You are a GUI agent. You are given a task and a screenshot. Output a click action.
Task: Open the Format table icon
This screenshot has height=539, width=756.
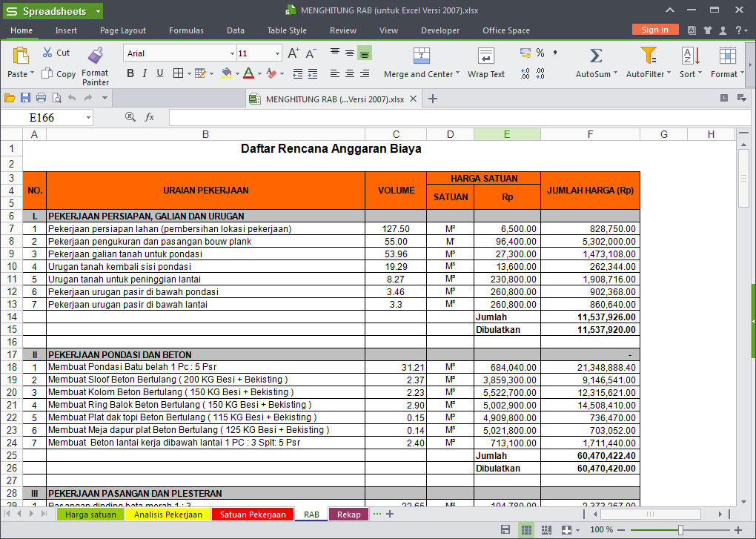point(727,56)
